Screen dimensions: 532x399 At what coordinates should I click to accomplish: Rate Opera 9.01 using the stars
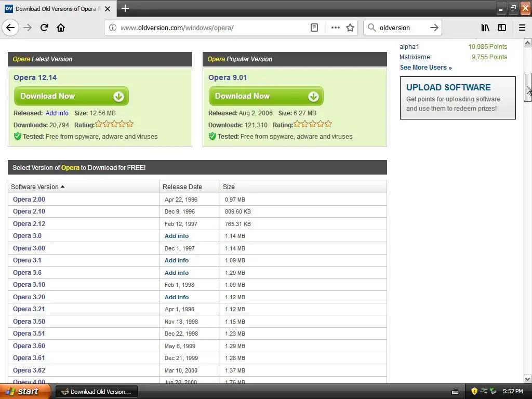[x=312, y=124]
